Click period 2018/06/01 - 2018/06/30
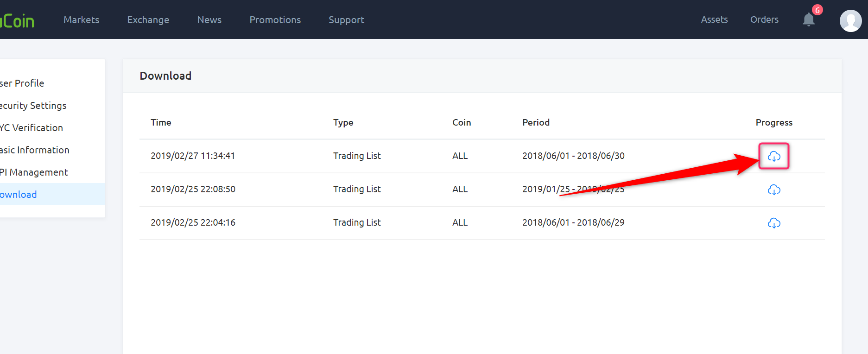 click(574, 156)
